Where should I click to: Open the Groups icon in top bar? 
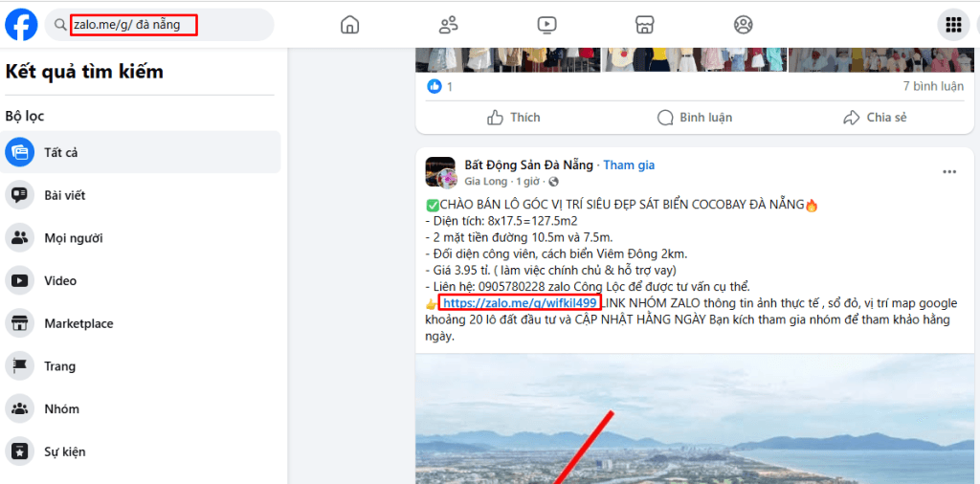pyautogui.click(x=743, y=25)
